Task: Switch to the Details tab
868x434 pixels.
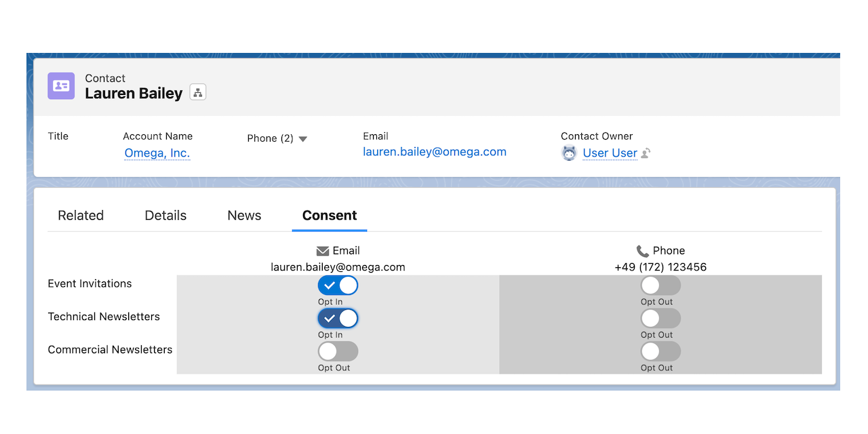Action: point(165,215)
